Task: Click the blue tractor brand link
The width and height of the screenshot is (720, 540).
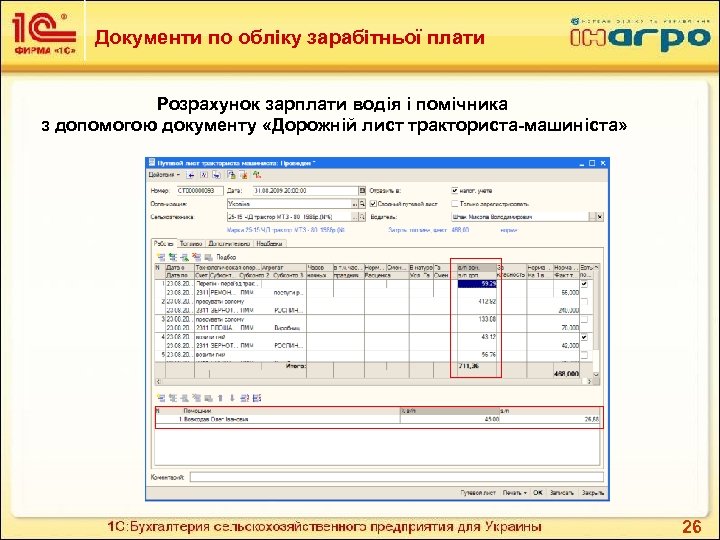Action: pos(286,230)
